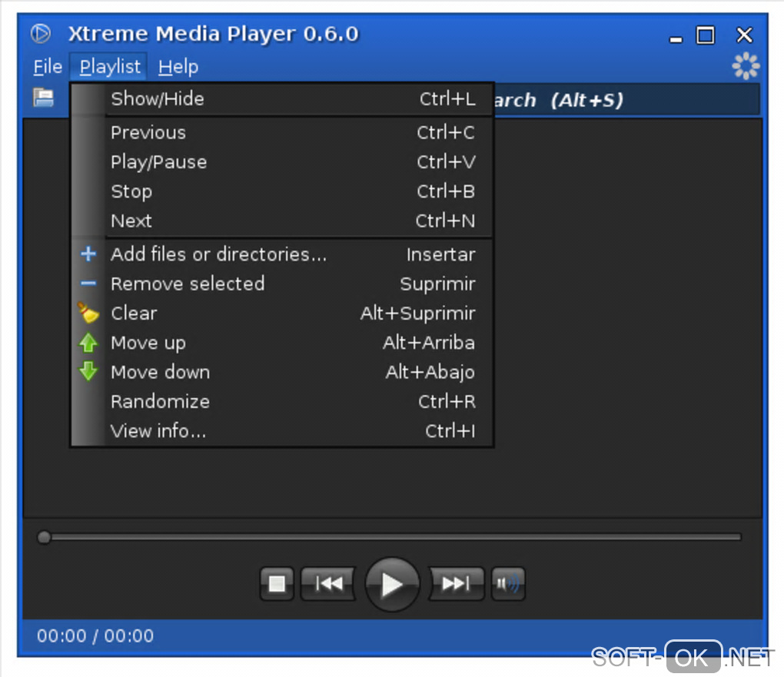The width and height of the screenshot is (784, 677).
Task: Select the Play/Pause menu entry
Action: click(282, 162)
